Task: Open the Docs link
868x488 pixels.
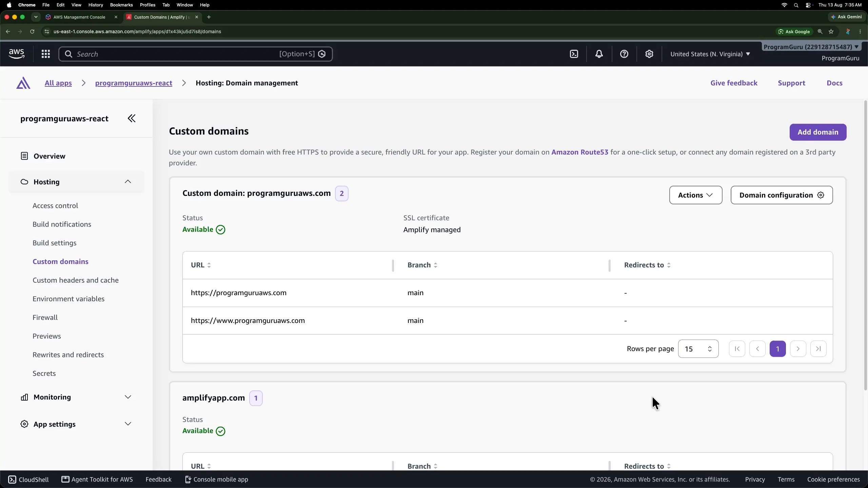Action: [x=834, y=83]
